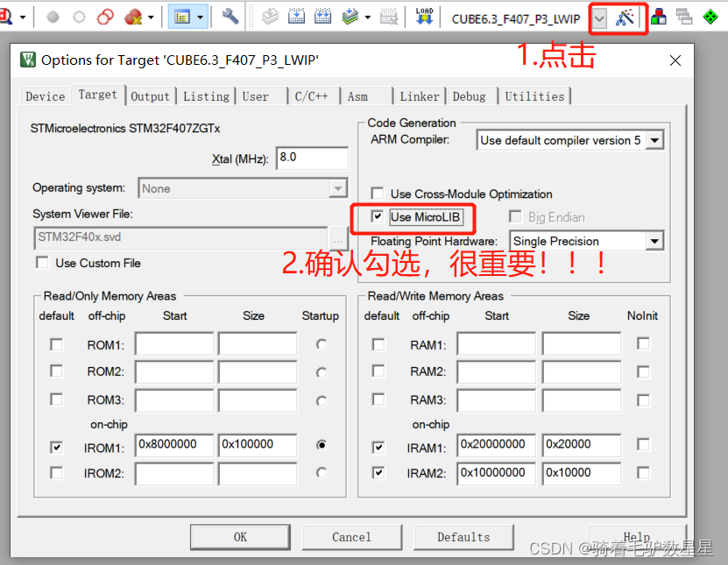The width and height of the screenshot is (728, 565).
Task: Select the IROM2 Startup radio button
Action: pyautogui.click(x=322, y=473)
